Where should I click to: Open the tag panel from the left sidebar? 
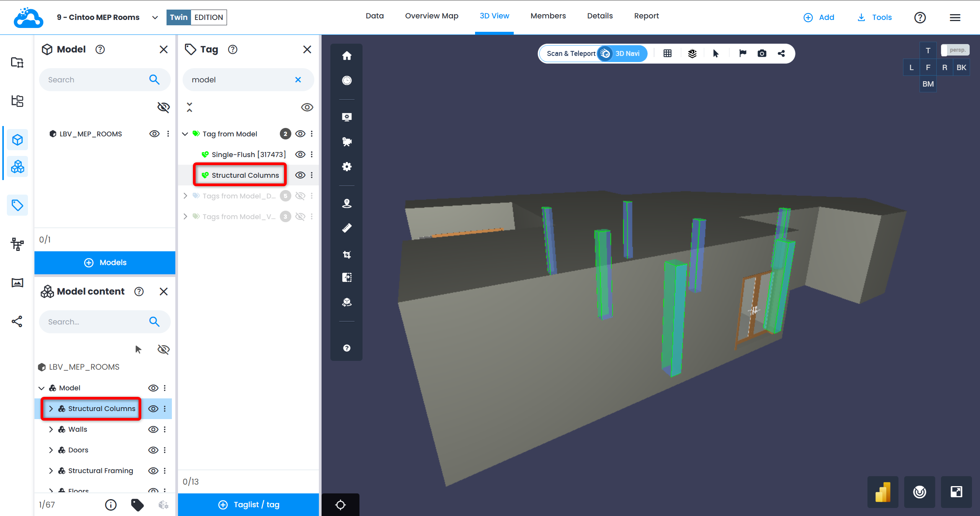17,205
